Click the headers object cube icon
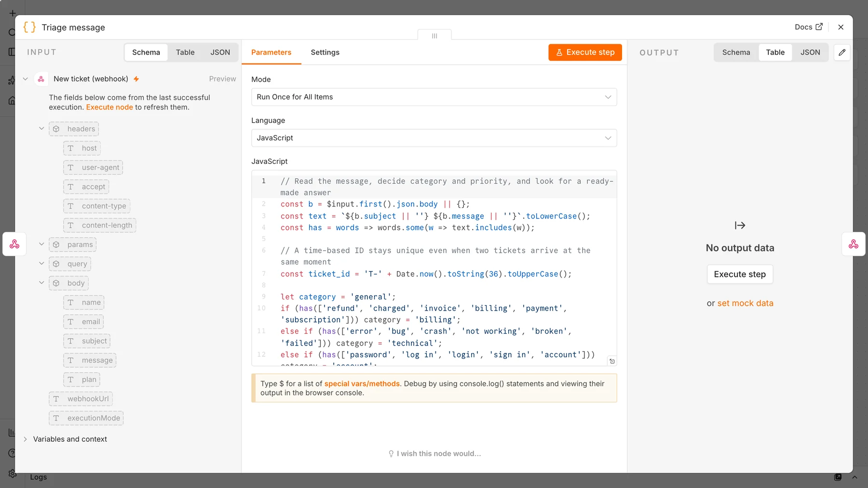Viewport: 868px width, 488px height. point(56,129)
